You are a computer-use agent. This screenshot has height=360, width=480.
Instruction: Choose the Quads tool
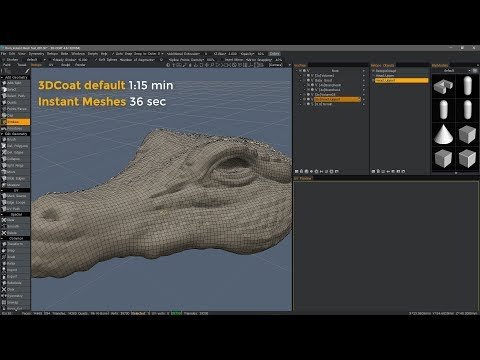(15, 102)
